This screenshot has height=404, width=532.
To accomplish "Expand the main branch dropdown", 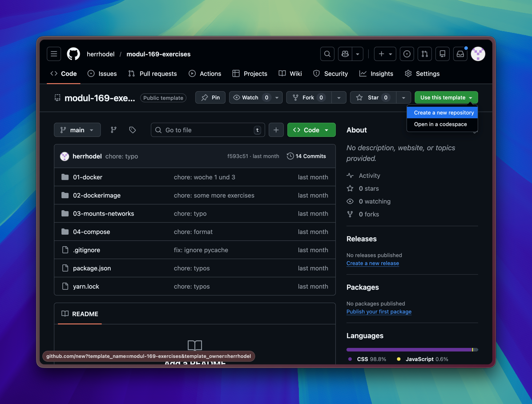I will [77, 130].
